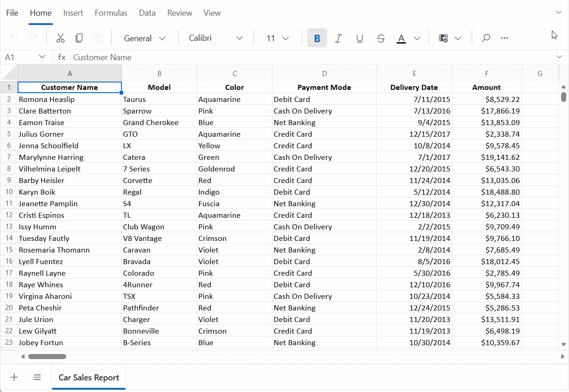The height and width of the screenshot is (392, 569).
Task: Select cell with Virgina Aharoni
Action: (70, 296)
